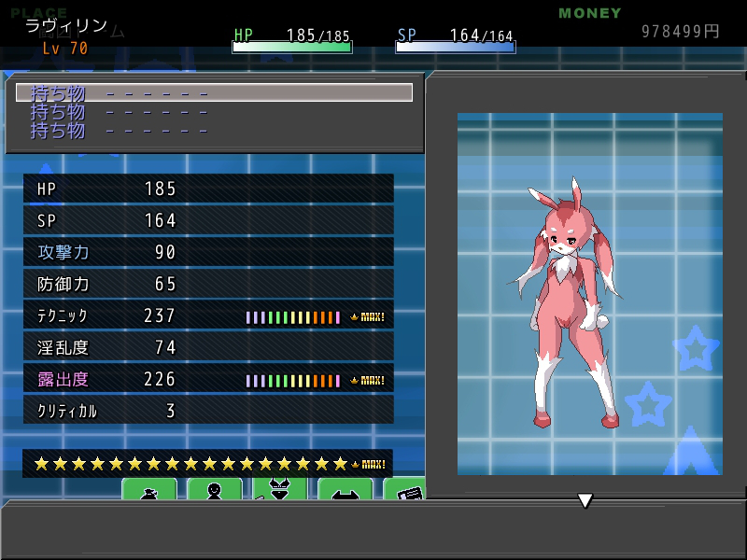Open the bikini outfit menu icon

coord(279,489)
